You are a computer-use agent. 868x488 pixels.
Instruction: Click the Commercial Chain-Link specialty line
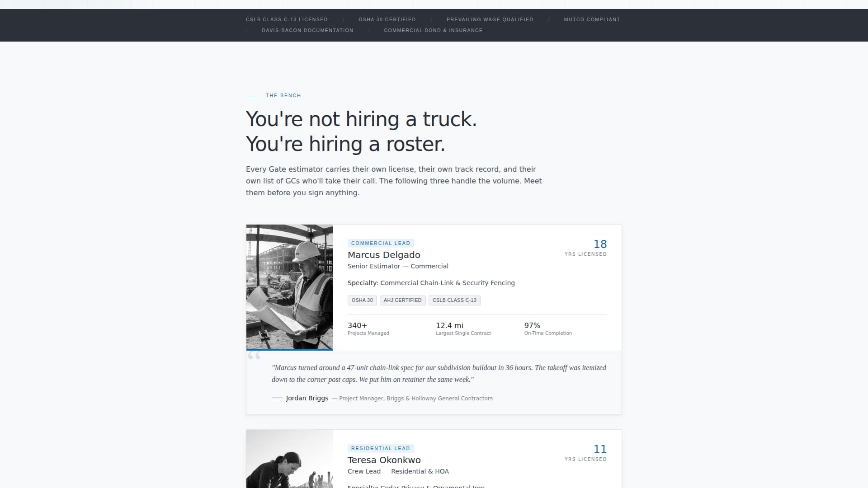click(x=431, y=283)
